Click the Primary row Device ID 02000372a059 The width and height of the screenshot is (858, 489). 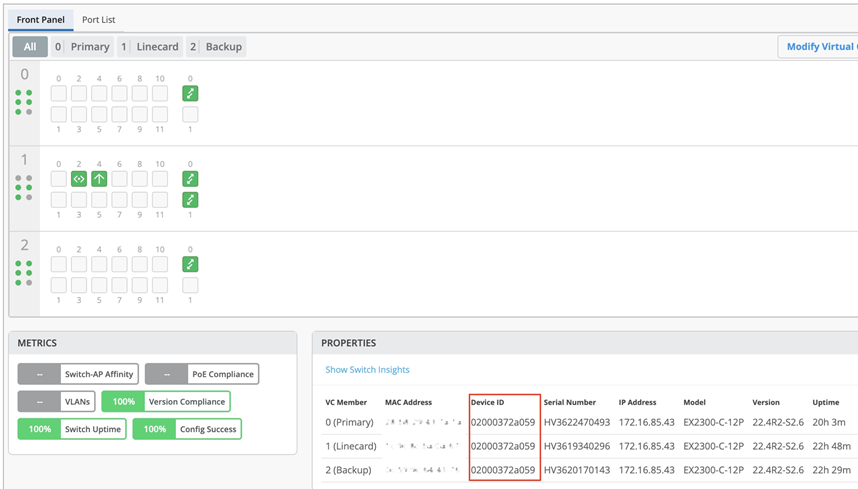pyautogui.click(x=503, y=422)
